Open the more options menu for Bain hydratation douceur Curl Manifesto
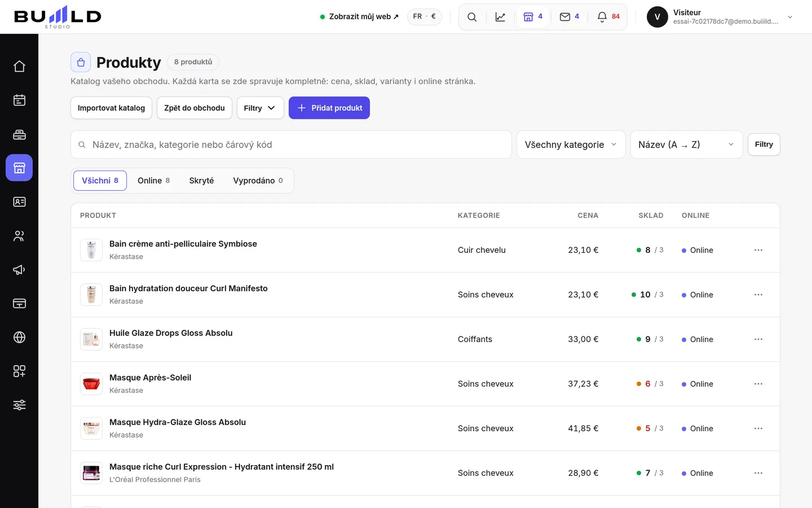 tap(758, 295)
